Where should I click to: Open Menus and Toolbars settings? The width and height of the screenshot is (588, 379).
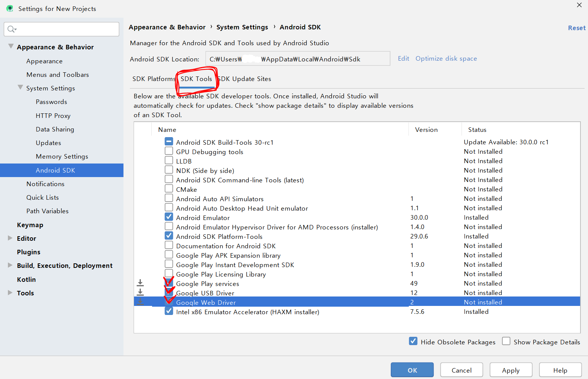click(58, 75)
